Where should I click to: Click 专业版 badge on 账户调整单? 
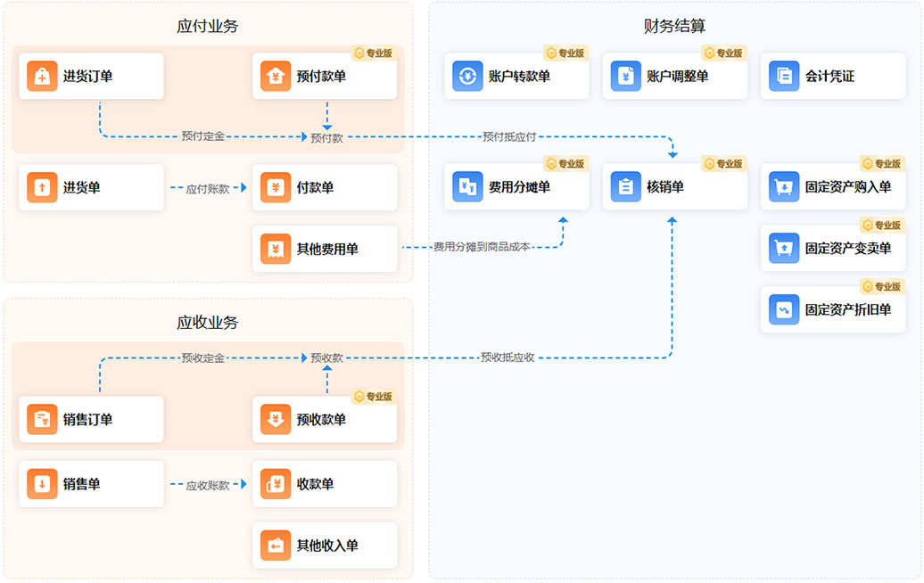click(x=723, y=53)
